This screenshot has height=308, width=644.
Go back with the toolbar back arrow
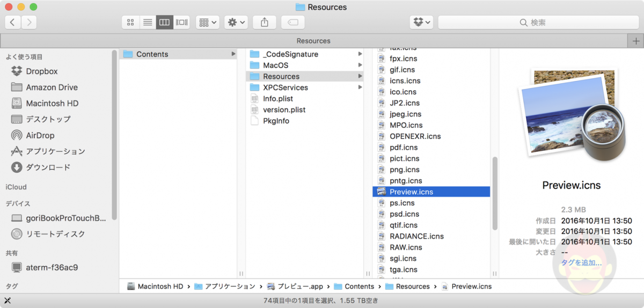[x=12, y=22]
